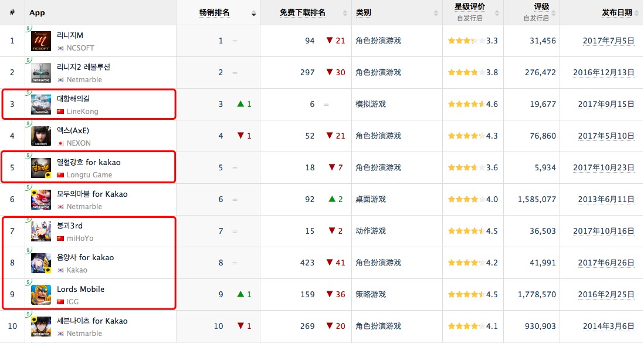The height and width of the screenshot is (343, 644).
Task: Sort by 畅销排名 using its sort arrow
Action: click(254, 14)
